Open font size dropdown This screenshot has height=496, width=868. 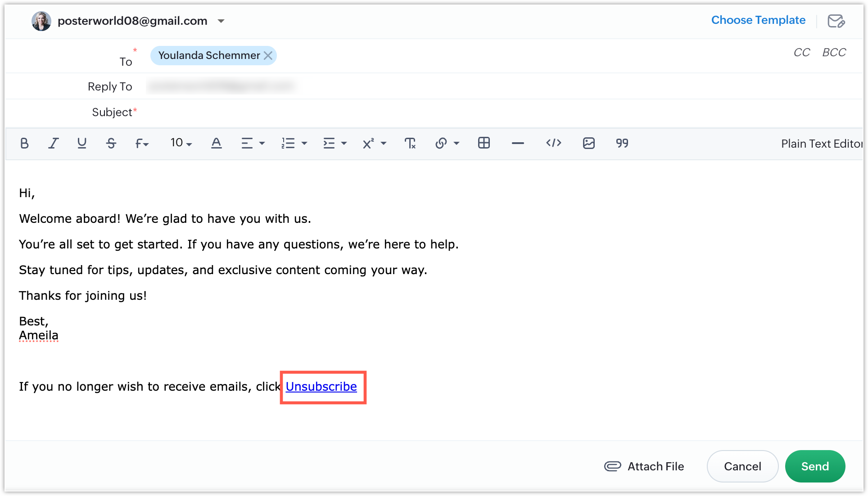[x=181, y=143]
